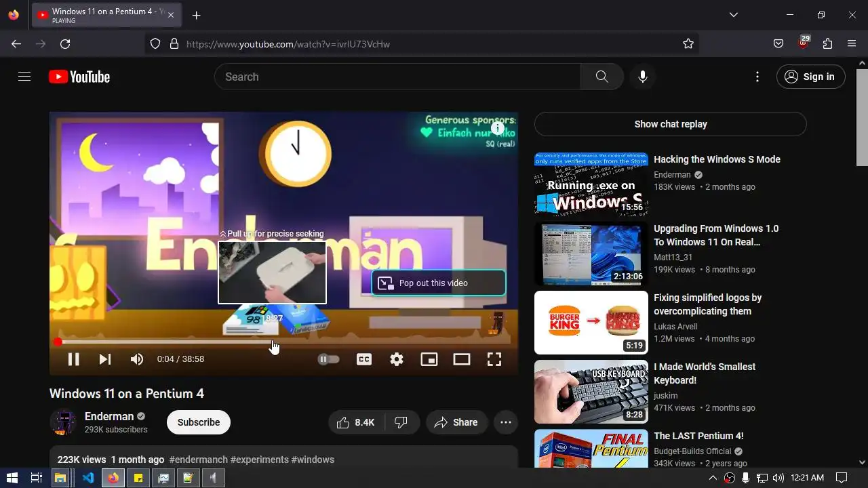Open Fixing simplified logos video thumbnail
Screen dimensions: 868x488
(x=591, y=323)
